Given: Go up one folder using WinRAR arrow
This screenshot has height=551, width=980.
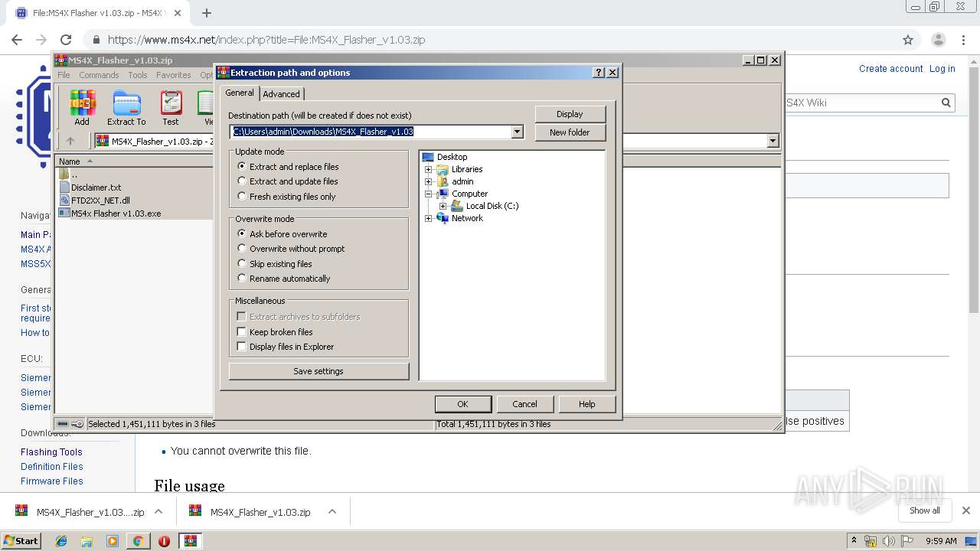Looking at the screenshot, I should click(70, 141).
